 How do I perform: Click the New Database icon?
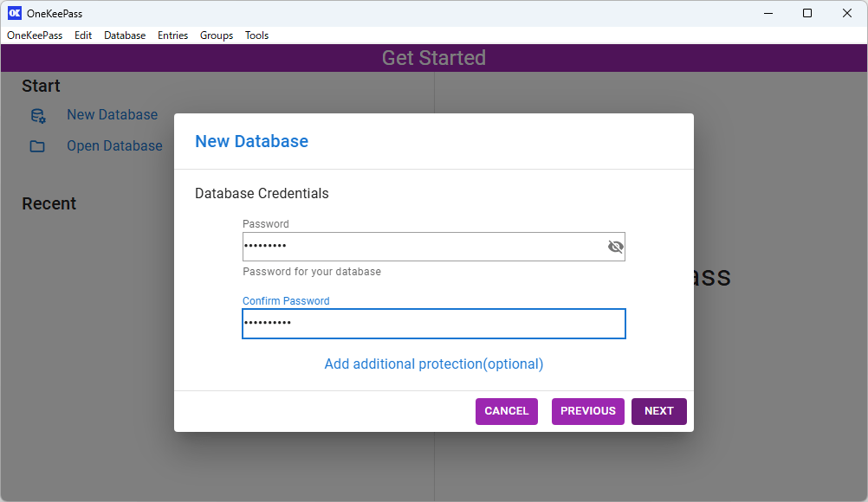click(37, 115)
